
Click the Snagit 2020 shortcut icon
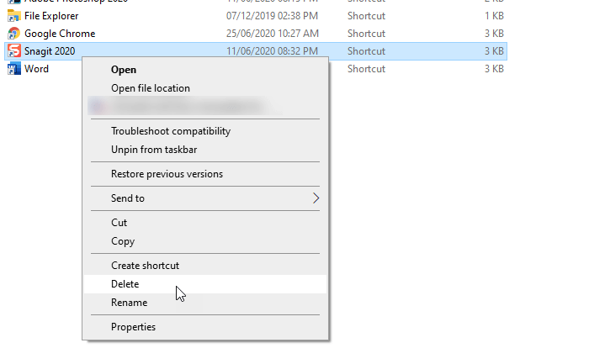tap(13, 51)
